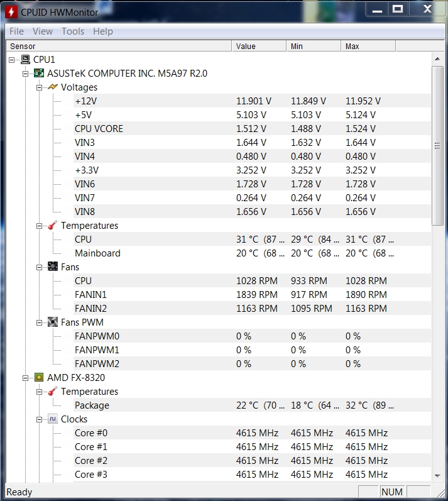The height and width of the screenshot is (501, 448).
Task: Click the scrollbar up arrow
Action: pos(437,59)
